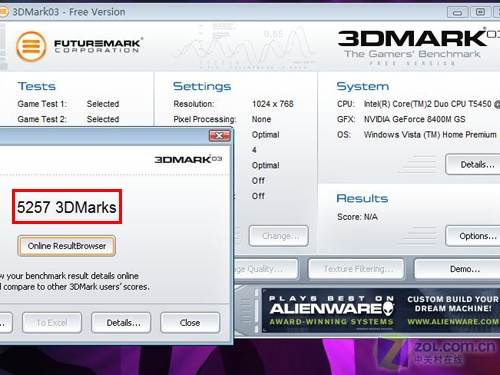This screenshot has width=500, height=375.
Task: Click the NVIDIA GeForce 8400M GS text
Action: pos(414,119)
